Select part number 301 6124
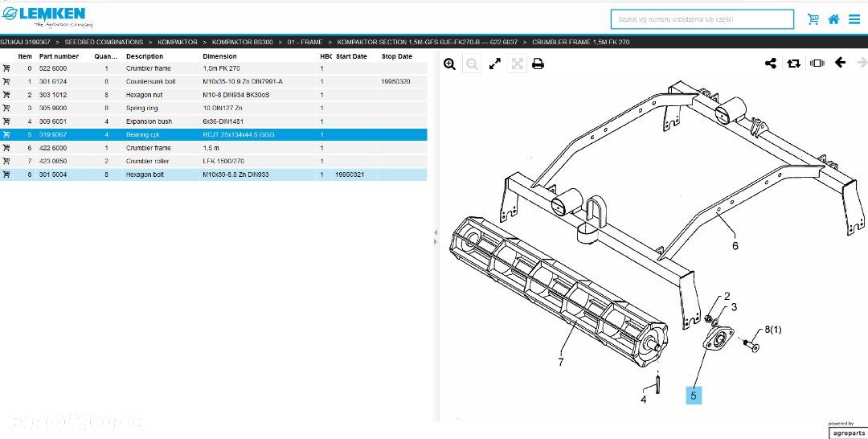Viewport: 868px width, 439px height. tap(52, 81)
